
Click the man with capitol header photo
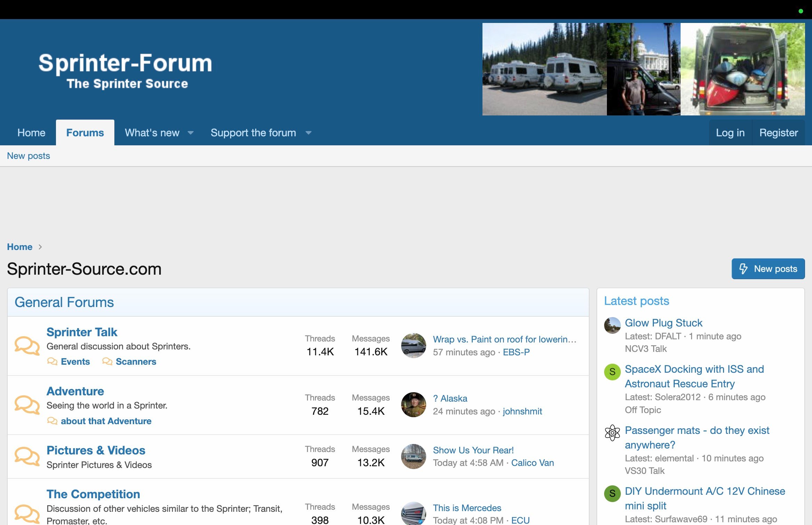643,69
